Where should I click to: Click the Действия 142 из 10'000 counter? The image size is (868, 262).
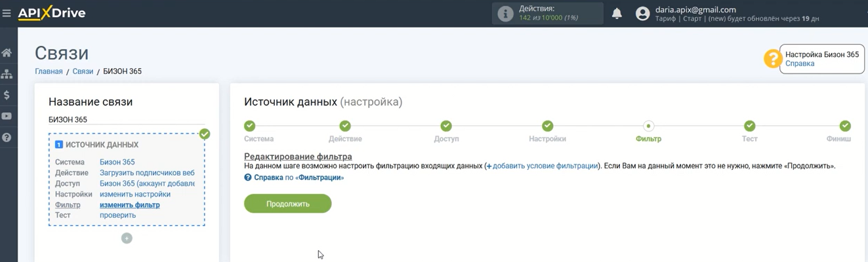pos(548,14)
